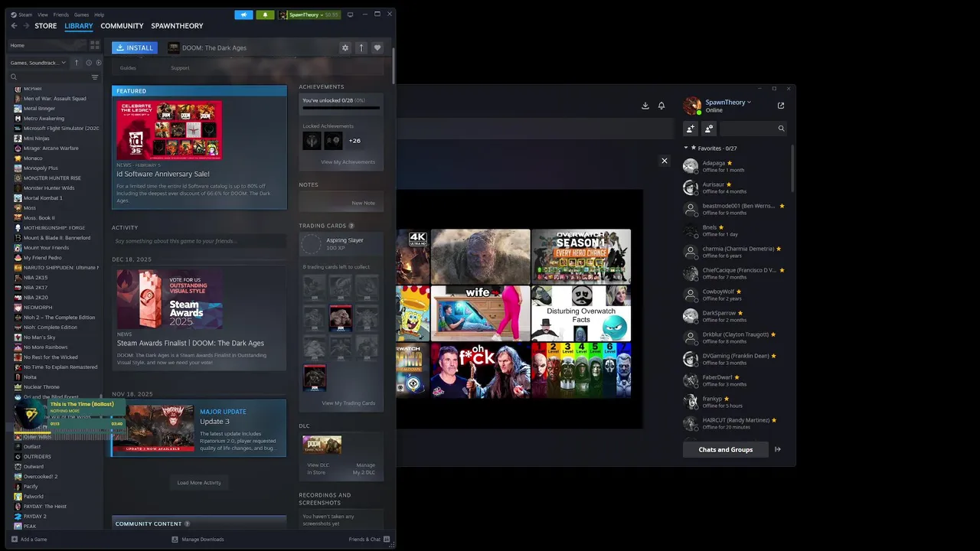The height and width of the screenshot is (551, 980).
Task: Go back with Steam's left arrow
Action: (x=14, y=26)
